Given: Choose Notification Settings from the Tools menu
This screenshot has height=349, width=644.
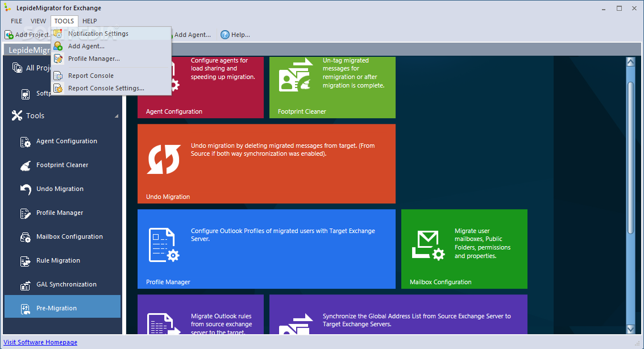Looking at the screenshot, I should (111, 34).
